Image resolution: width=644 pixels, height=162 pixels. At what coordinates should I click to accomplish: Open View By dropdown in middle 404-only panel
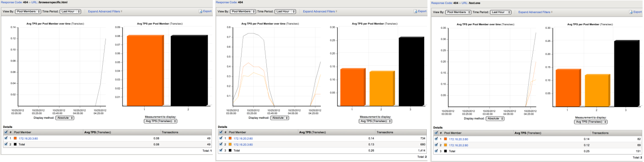pyautogui.click(x=243, y=11)
